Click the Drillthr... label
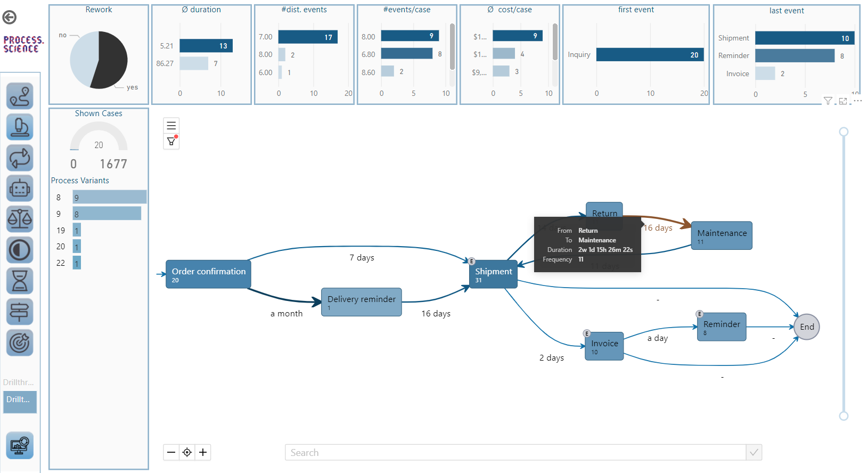This screenshot has height=473, width=868. 19,382
